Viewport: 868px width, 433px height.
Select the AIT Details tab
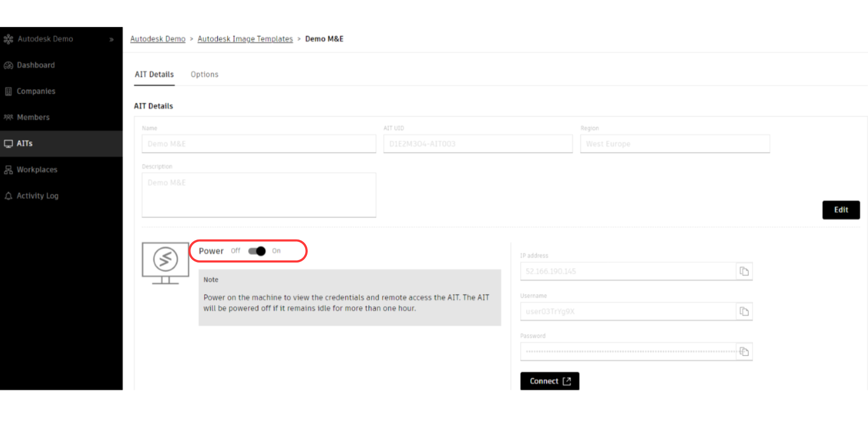tap(154, 75)
